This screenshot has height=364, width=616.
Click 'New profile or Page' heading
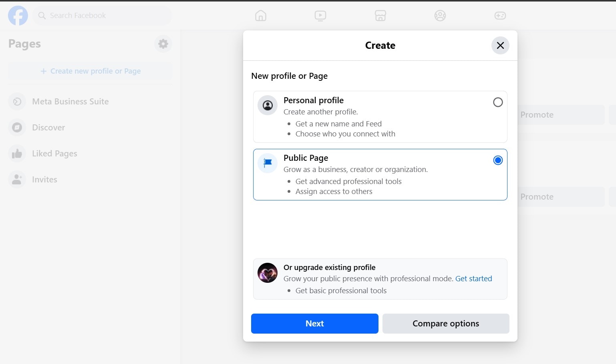pyautogui.click(x=289, y=76)
